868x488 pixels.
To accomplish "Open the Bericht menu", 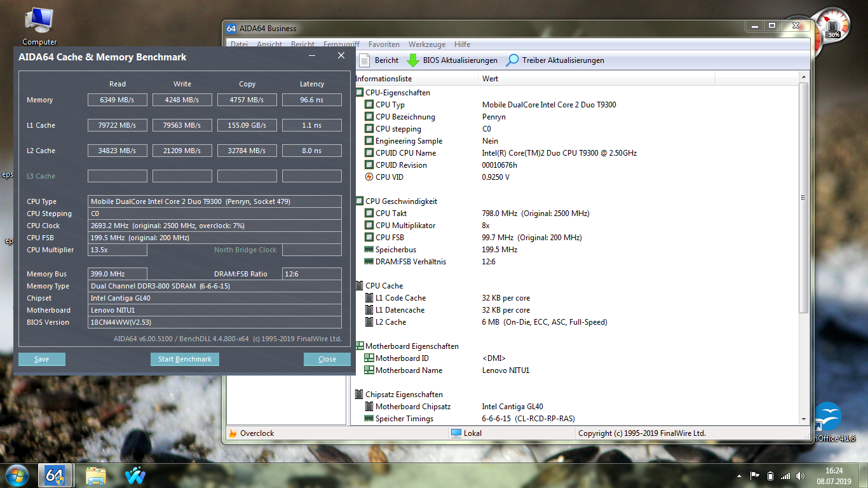I will (302, 44).
